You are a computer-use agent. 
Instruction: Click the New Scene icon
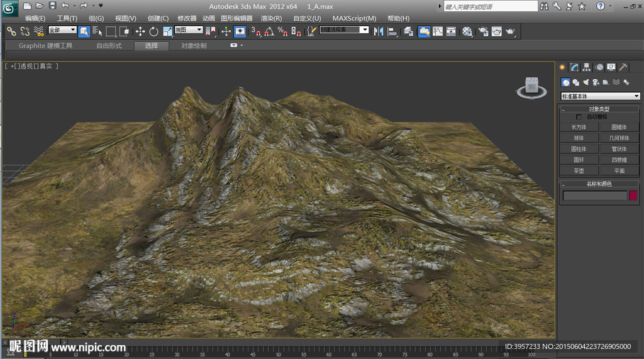[x=27, y=6]
